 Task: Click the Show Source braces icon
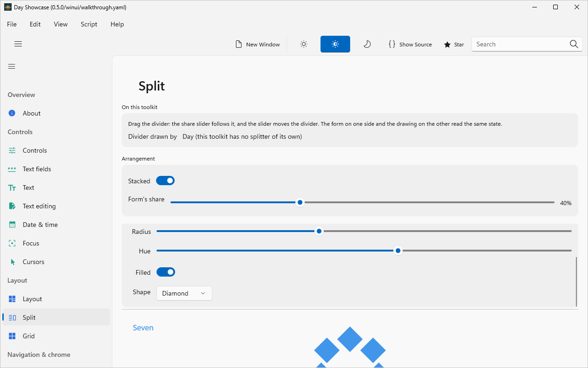click(392, 44)
